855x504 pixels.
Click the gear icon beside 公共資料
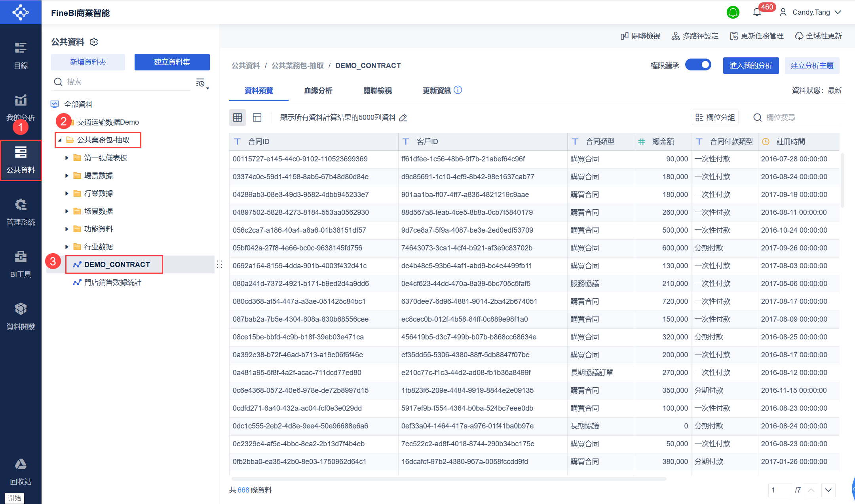pyautogui.click(x=94, y=42)
